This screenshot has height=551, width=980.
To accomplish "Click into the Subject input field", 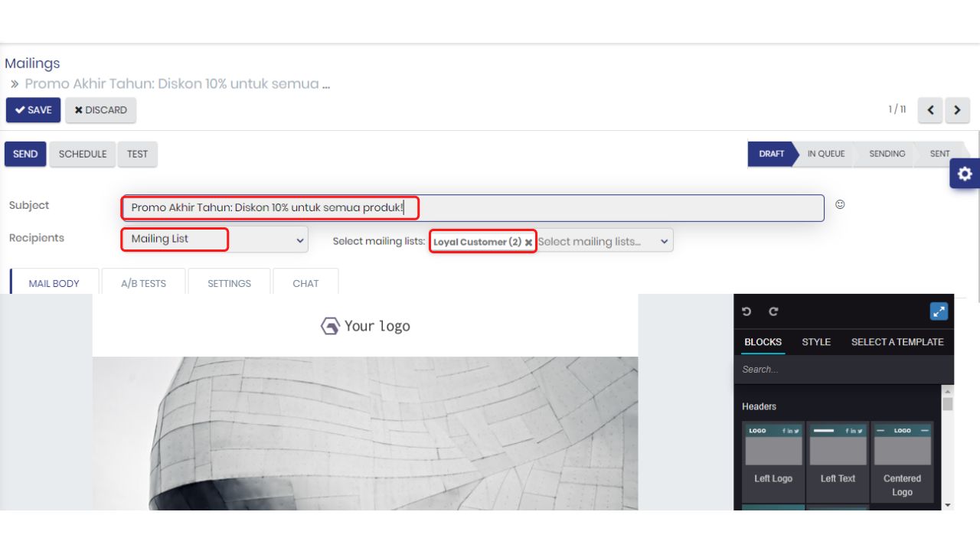I will click(472, 207).
